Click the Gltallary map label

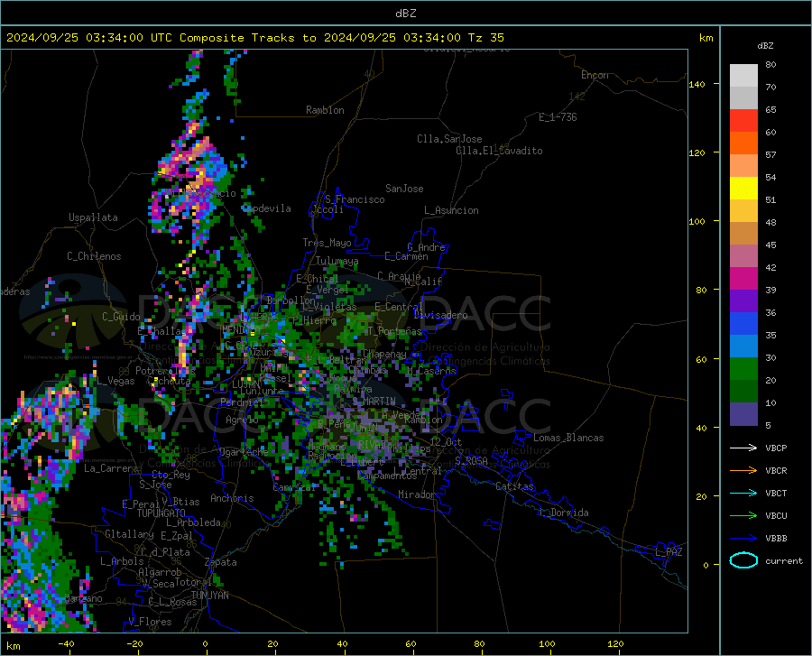coord(129,534)
